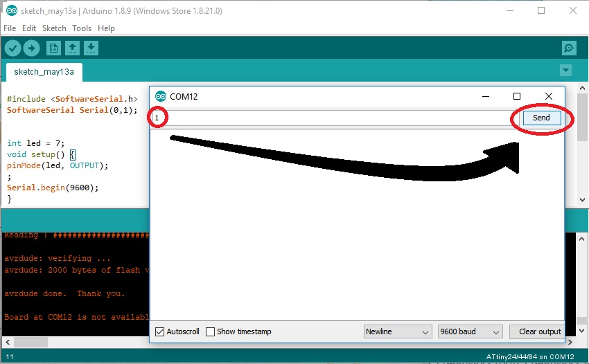Image resolution: width=589 pixels, height=364 pixels.
Task: Click the Open sketch up-arrow icon
Action: coord(72,48)
